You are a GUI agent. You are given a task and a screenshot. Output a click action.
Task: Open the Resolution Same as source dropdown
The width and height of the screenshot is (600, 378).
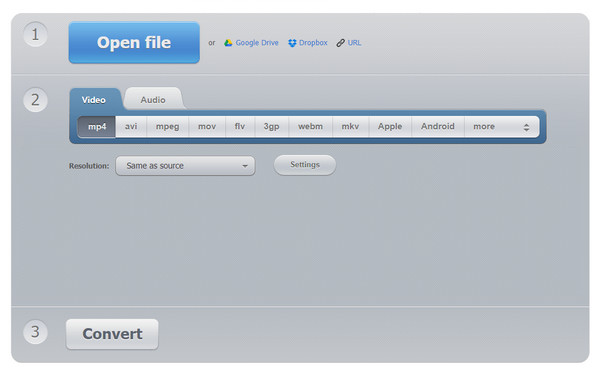pyautogui.click(x=185, y=166)
